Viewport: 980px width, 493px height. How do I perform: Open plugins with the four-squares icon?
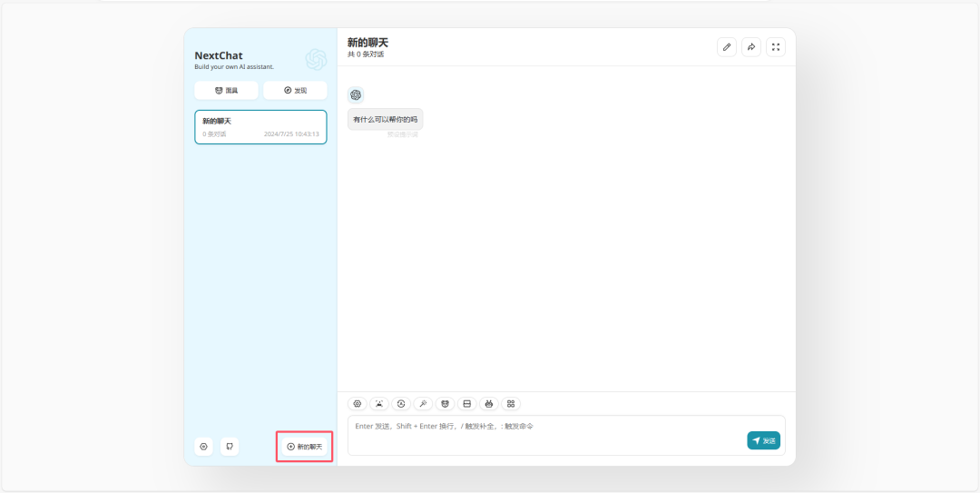(x=511, y=403)
